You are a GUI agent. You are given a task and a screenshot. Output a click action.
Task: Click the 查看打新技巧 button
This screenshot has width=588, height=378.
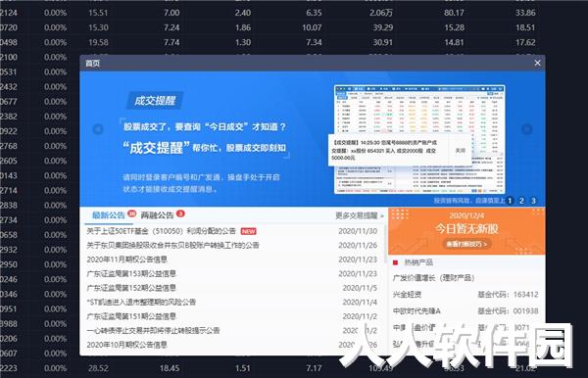466,244
